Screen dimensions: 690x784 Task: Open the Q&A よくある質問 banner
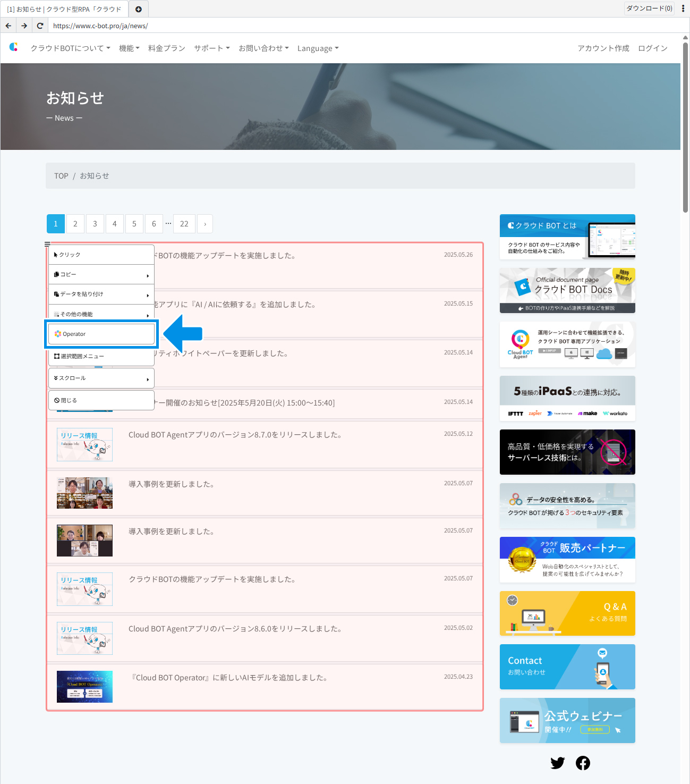point(567,613)
